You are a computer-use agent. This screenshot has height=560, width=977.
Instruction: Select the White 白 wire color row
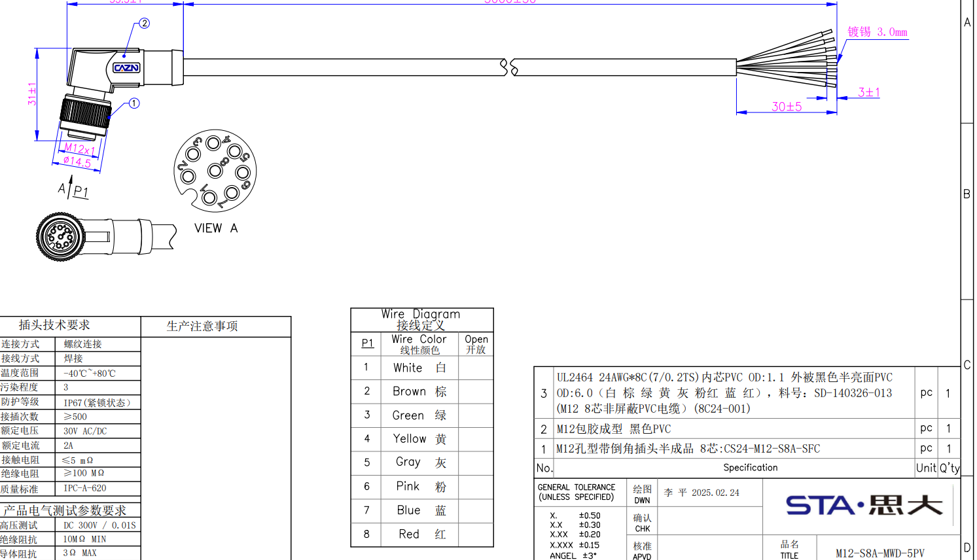[x=419, y=368]
